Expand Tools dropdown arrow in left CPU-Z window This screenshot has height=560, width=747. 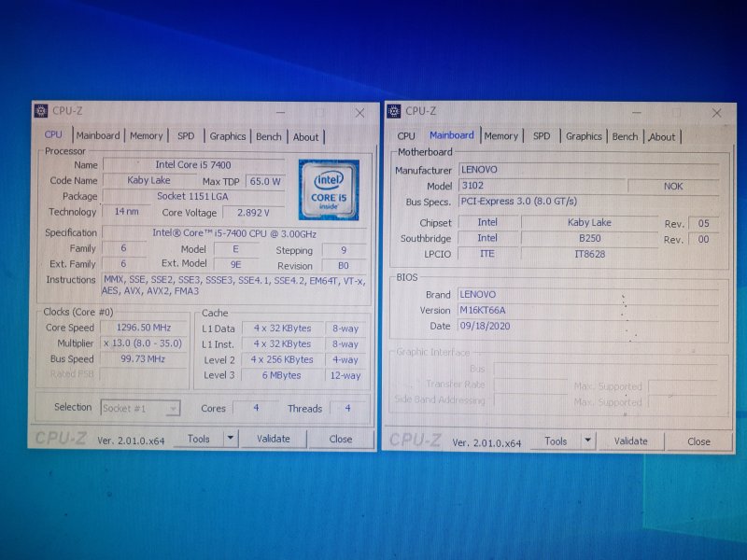click(231, 439)
